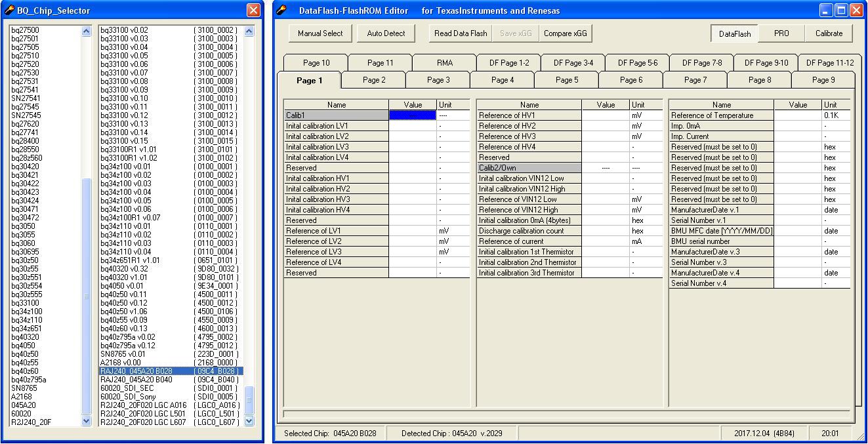Click the BQ_Chip_Selector title bar app icon
Image resolution: width=868 pixels, height=444 pixels.
9,10
